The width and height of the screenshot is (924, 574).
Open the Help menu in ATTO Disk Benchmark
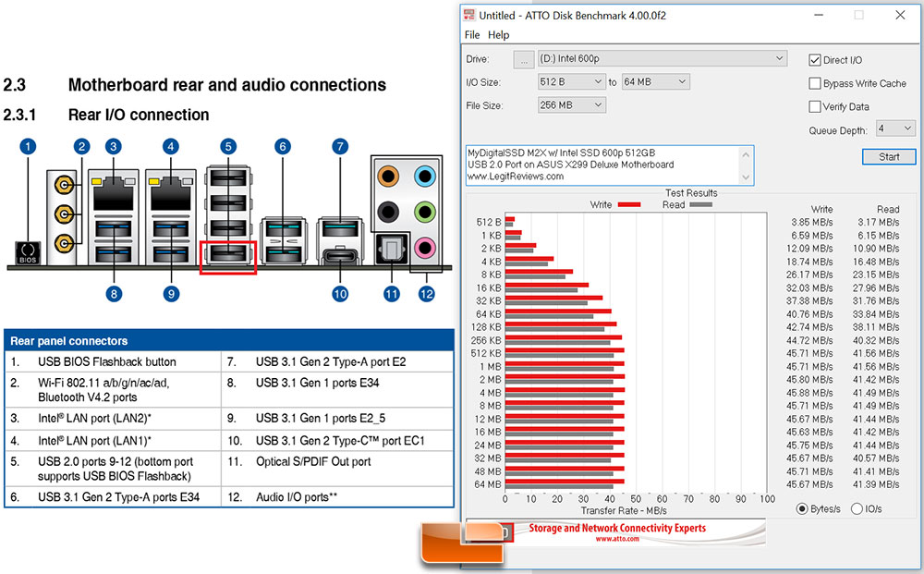[x=499, y=35]
